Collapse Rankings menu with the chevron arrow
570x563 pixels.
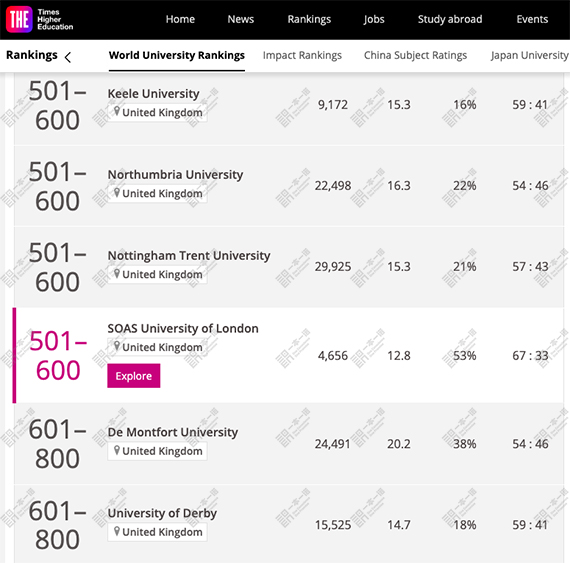tap(68, 57)
